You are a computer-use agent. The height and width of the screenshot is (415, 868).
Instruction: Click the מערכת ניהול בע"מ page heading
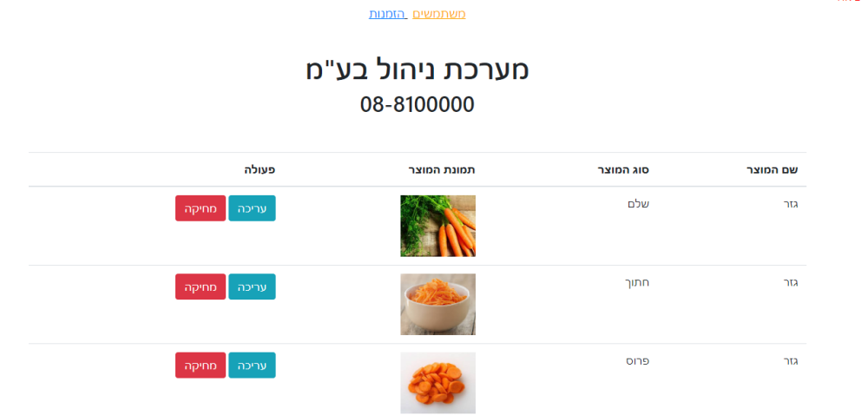(418, 69)
